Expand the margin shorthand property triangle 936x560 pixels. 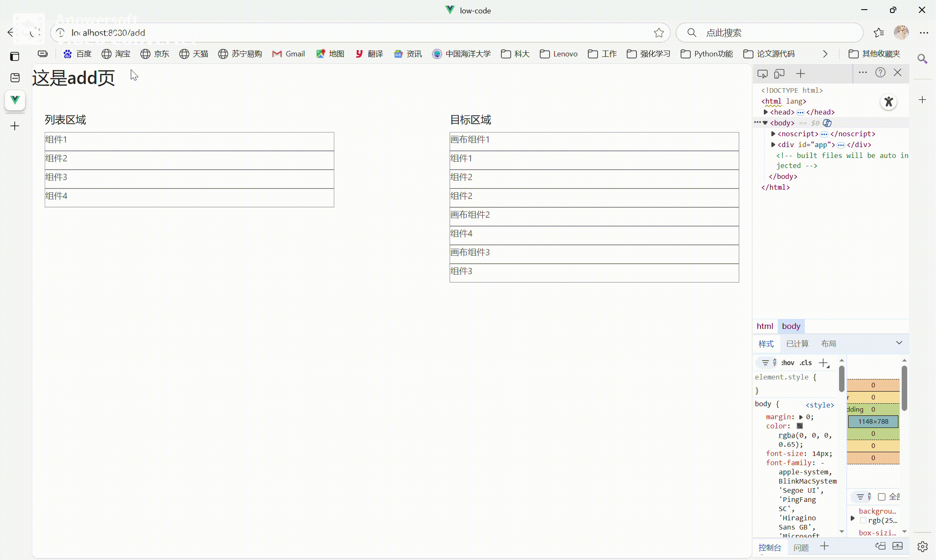[801, 417]
